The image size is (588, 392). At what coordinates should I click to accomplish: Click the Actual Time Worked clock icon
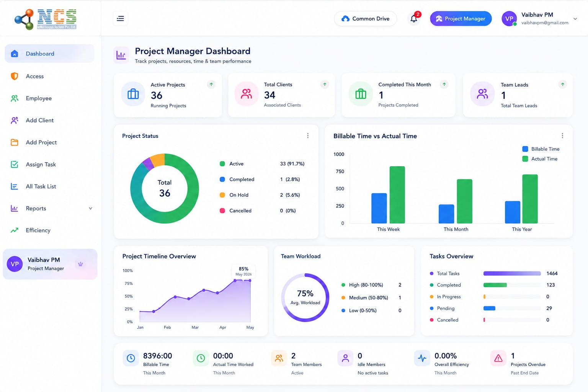[201, 358]
